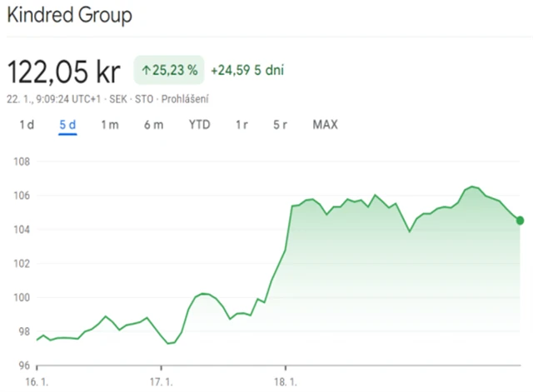
Task: Click the 18. 1. date axis label
Action: pyautogui.click(x=286, y=380)
